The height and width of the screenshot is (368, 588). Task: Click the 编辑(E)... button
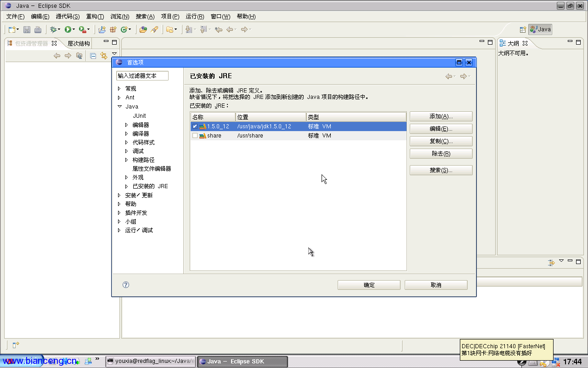pos(441,129)
